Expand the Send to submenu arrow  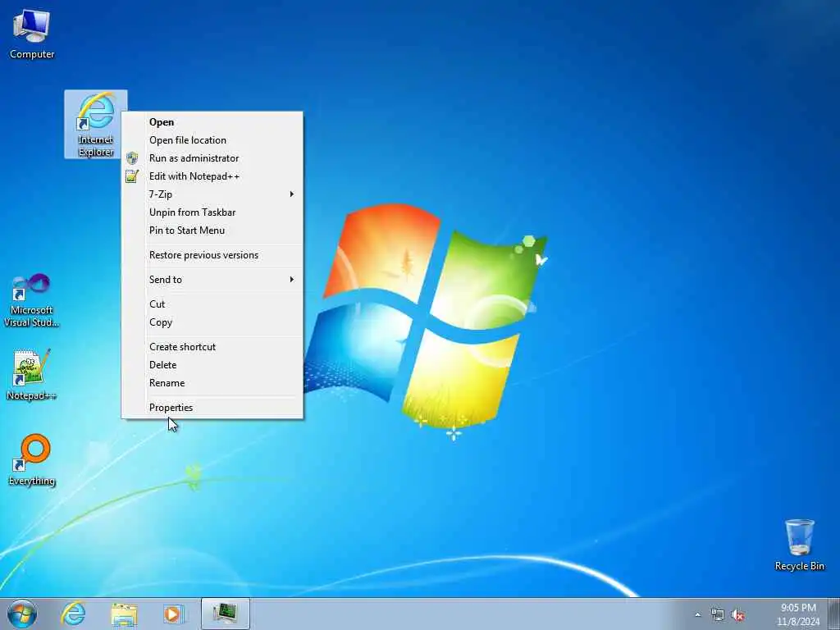pos(291,279)
